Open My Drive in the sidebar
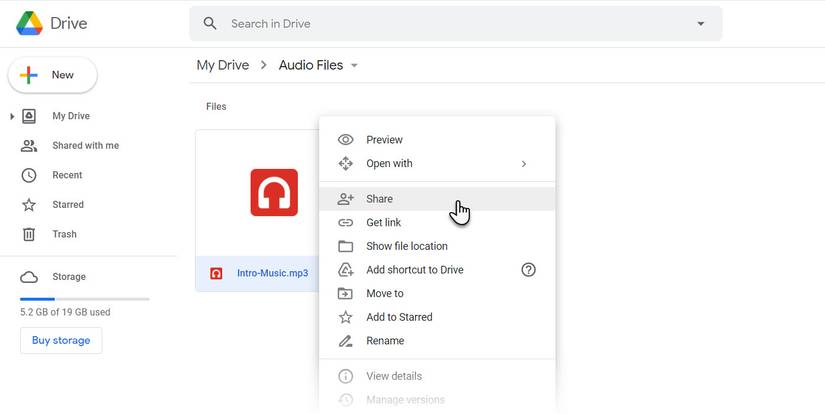Viewport: 825px width, 414px height. pyautogui.click(x=71, y=116)
